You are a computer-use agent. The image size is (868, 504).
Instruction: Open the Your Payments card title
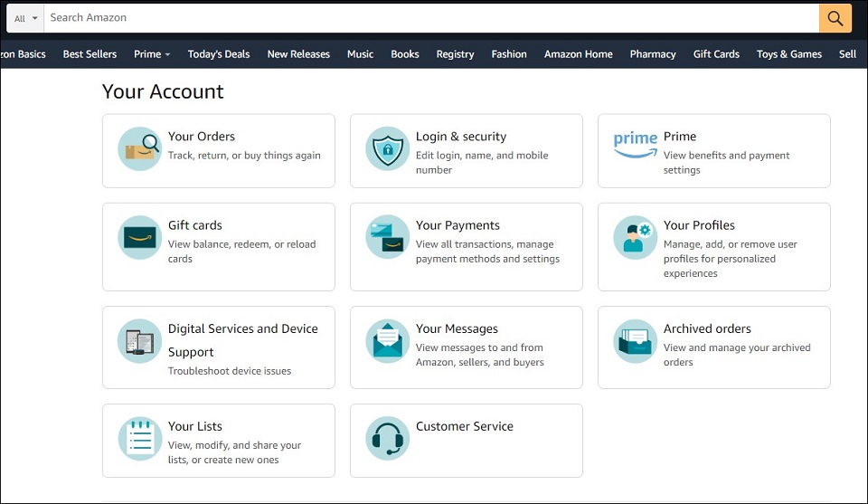[458, 225]
